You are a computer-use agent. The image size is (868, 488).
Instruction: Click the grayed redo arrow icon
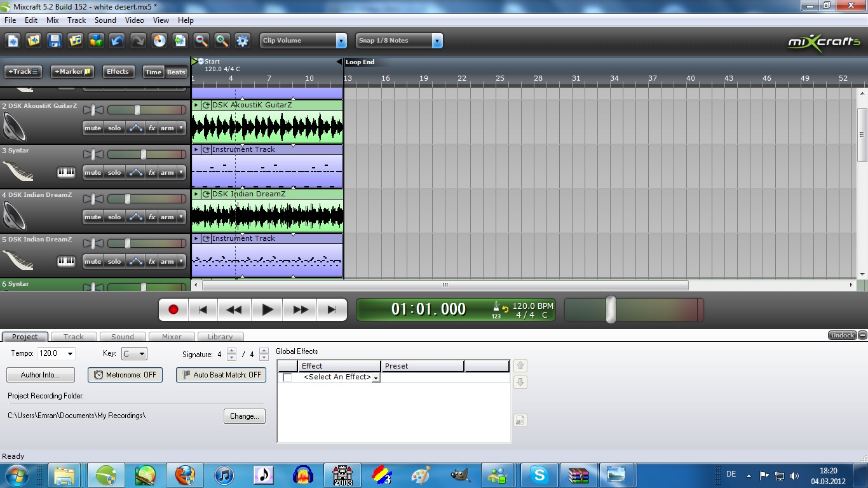point(138,41)
